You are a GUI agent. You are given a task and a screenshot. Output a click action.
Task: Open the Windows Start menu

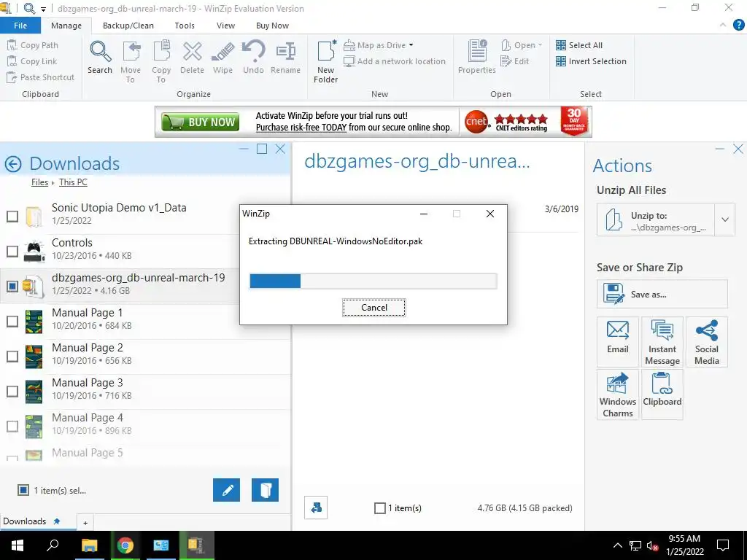[18, 545]
